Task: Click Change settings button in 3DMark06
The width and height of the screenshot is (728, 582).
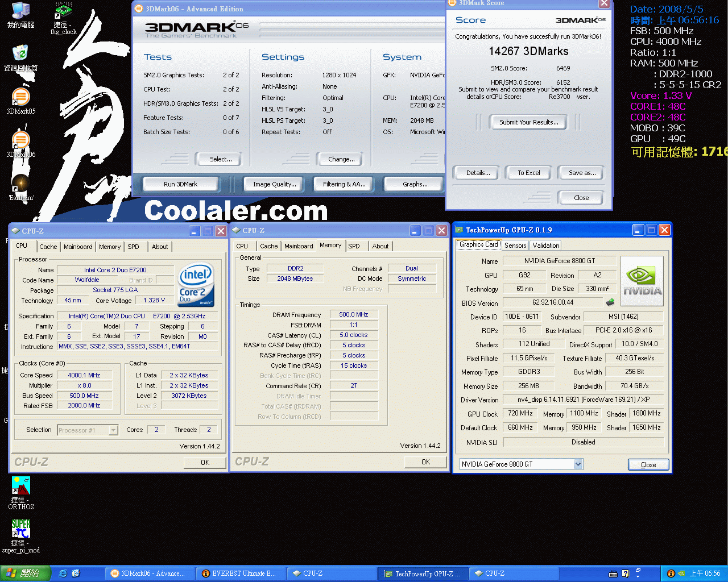Action: pos(341,159)
